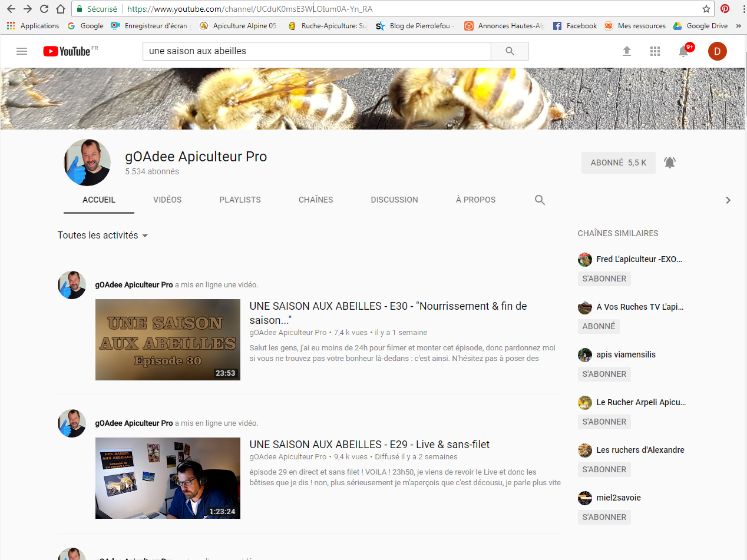This screenshot has width=747, height=560.
Task: Switch to the Chaînes tab
Action: coord(316,200)
